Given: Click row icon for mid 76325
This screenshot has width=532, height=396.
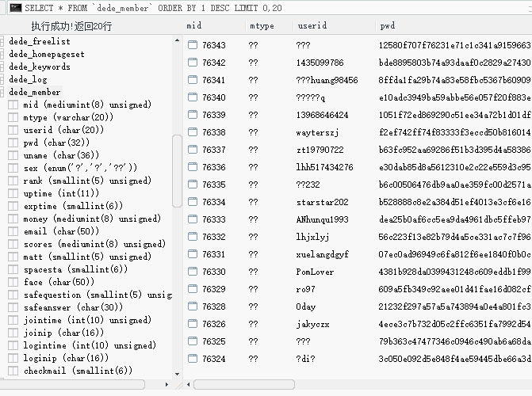Looking at the screenshot, I should point(193,341).
